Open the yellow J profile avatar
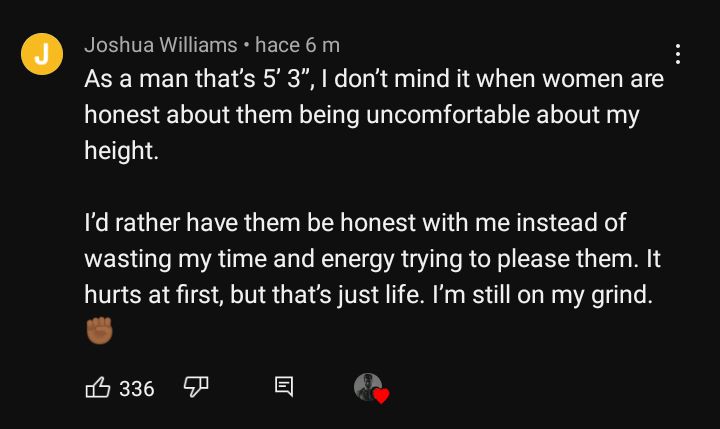720x429 pixels. pos(42,54)
